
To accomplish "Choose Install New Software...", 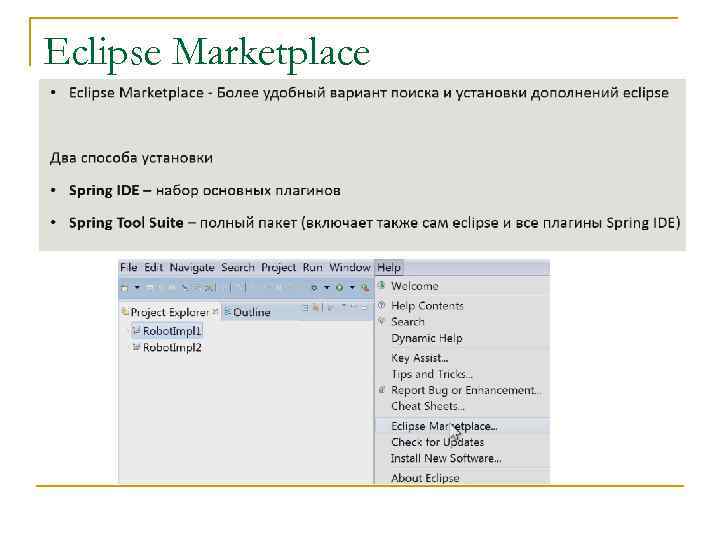I will click(x=462, y=458).
